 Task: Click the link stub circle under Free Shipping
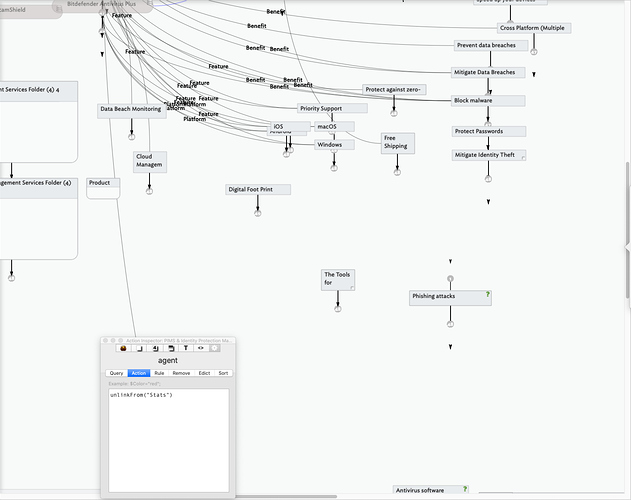tap(397, 172)
